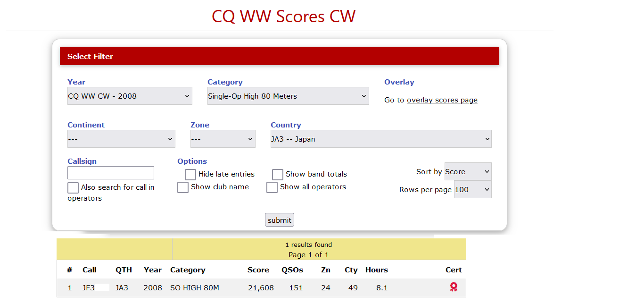The width and height of the screenshot is (644, 304).
Task: Click the CQ WW Scores CW page title
Action: [x=283, y=16]
